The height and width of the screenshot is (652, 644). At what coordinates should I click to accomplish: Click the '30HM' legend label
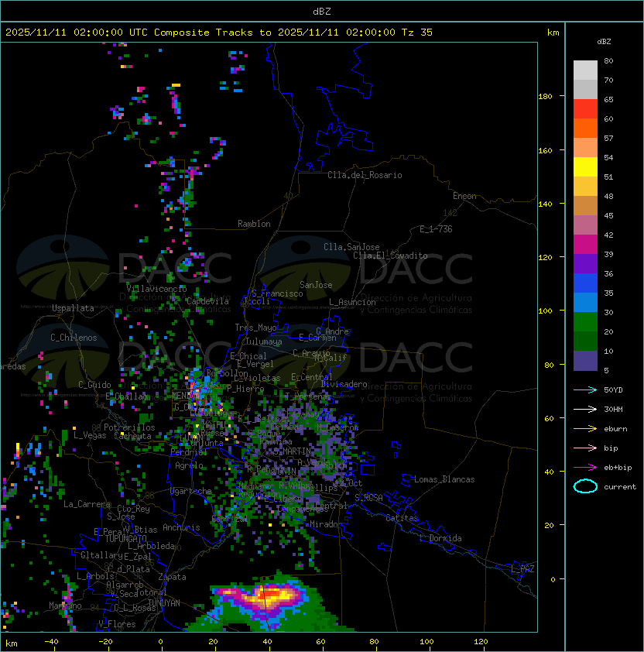[x=613, y=409]
